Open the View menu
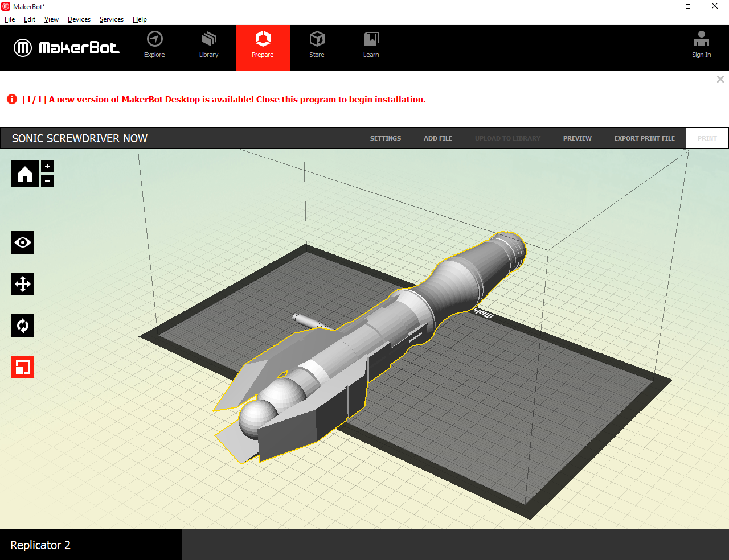729x560 pixels. [x=51, y=19]
